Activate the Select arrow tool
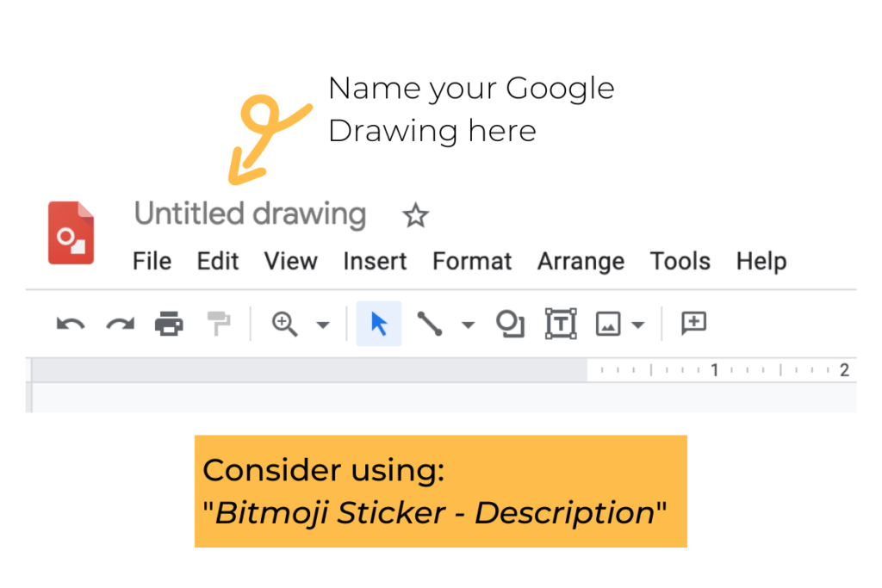Viewport: 882px width, 588px height. (379, 324)
